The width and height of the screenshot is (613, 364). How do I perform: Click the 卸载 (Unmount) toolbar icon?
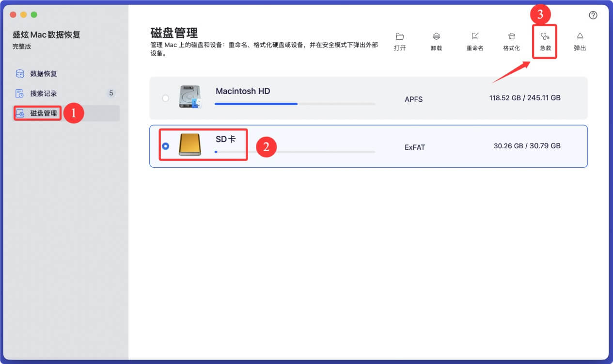click(x=436, y=36)
